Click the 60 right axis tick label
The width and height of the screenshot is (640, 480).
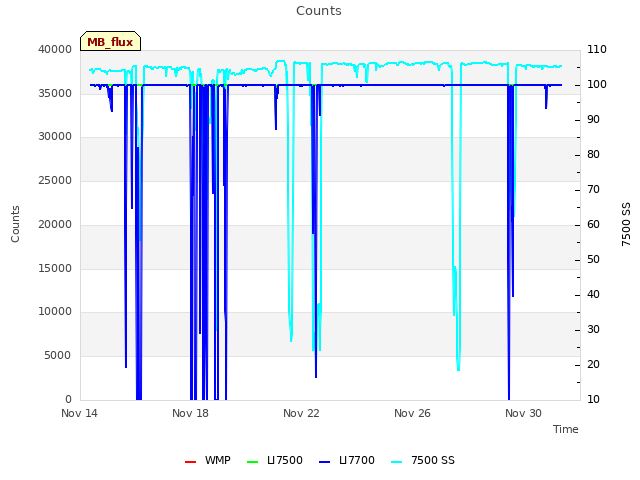pyautogui.click(x=593, y=224)
